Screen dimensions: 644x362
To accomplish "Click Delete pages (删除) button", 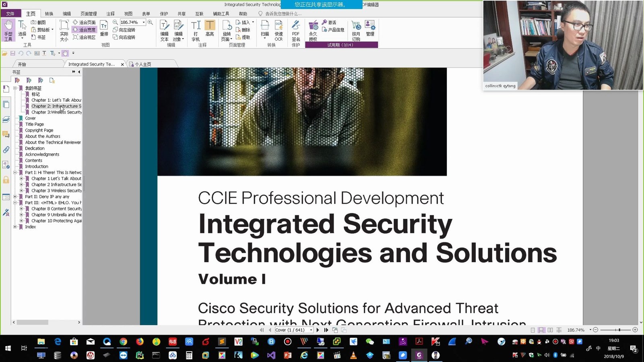I will [243, 30].
